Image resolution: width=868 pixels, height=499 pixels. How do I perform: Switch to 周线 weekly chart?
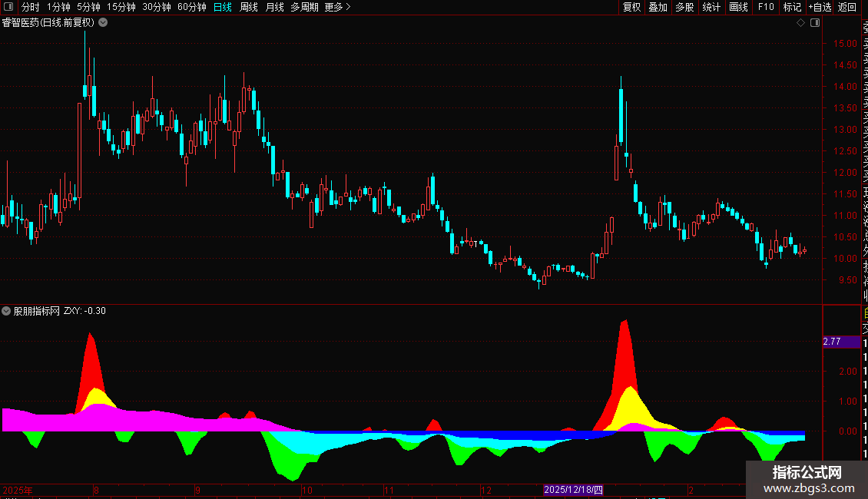(x=249, y=7)
